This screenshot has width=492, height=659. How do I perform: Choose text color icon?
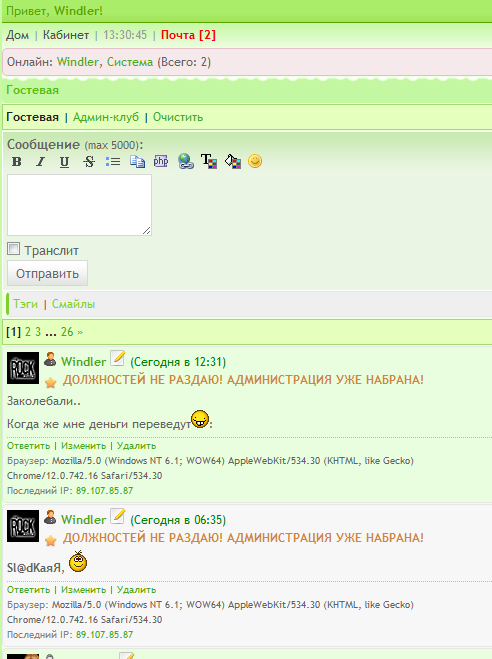point(209,161)
